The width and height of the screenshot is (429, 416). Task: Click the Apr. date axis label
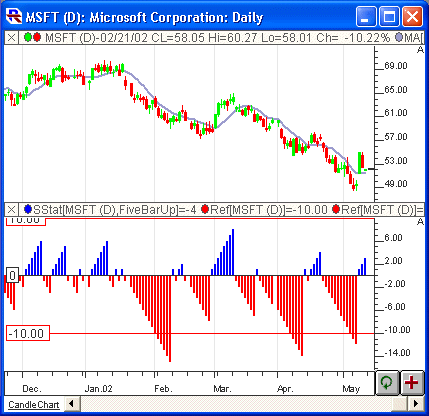pyautogui.click(x=285, y=389)
